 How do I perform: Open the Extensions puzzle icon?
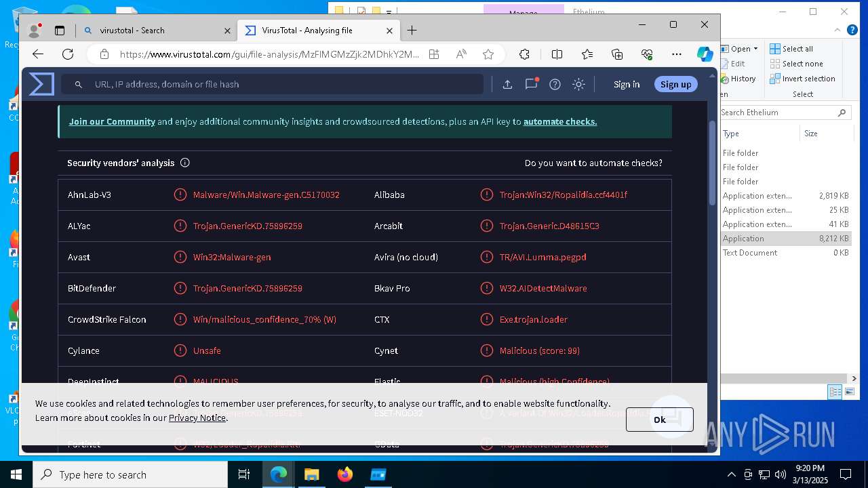pos(524,54)
